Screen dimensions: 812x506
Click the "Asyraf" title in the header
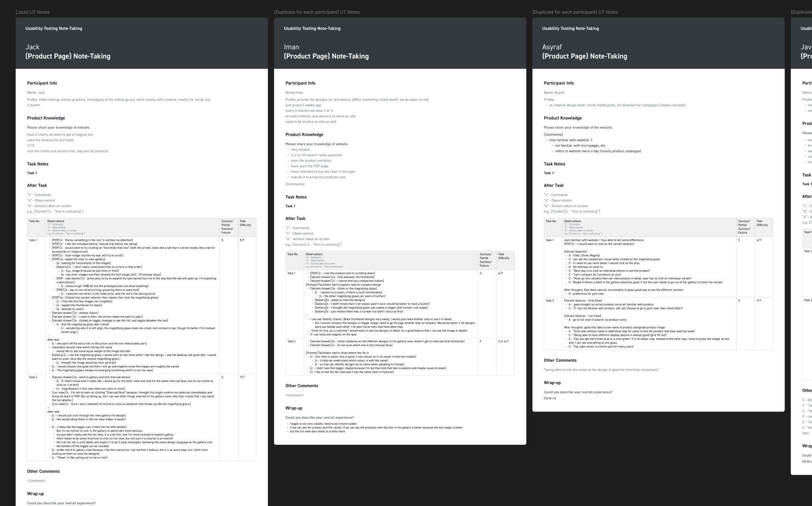coord(552,47)
